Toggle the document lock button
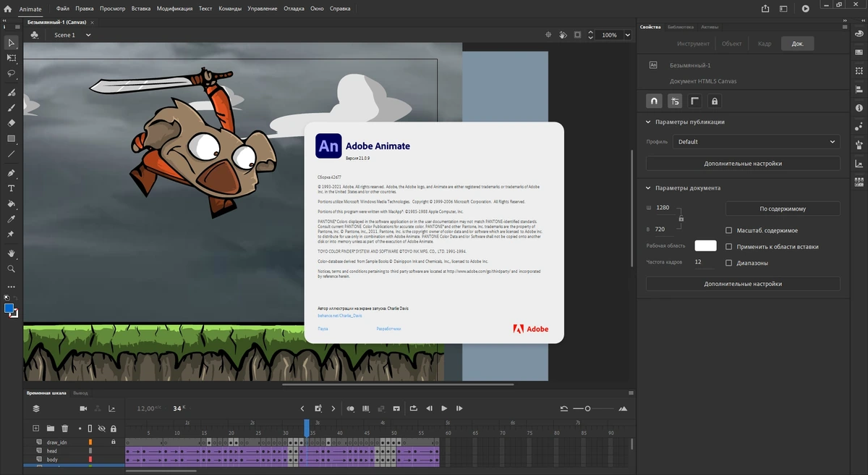 point(715,101)
